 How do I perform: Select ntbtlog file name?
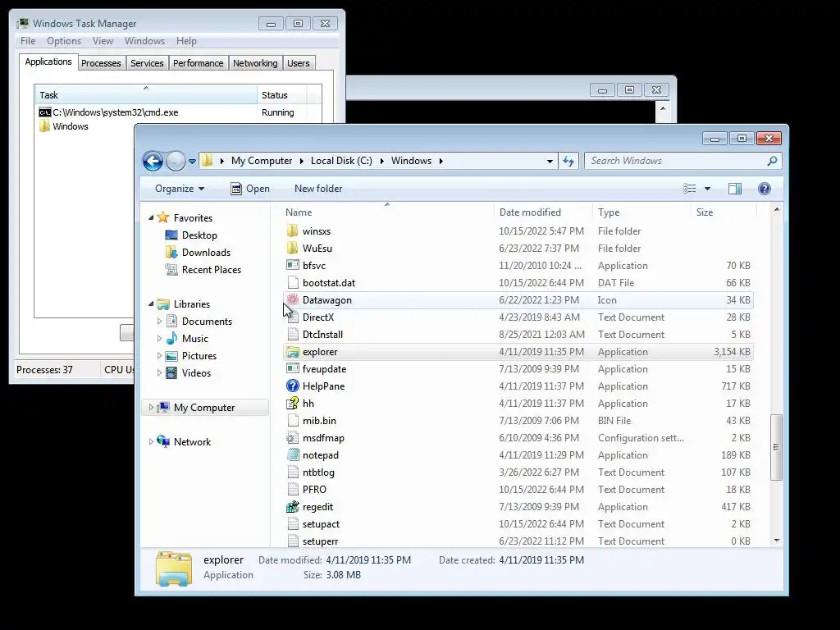318,472
